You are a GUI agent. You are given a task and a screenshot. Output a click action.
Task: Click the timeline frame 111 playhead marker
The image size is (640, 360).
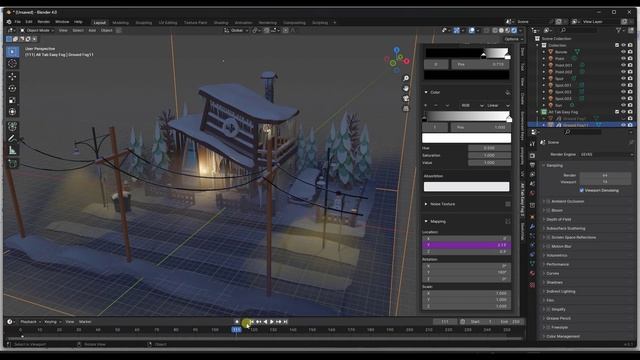[x=236, y=329]
